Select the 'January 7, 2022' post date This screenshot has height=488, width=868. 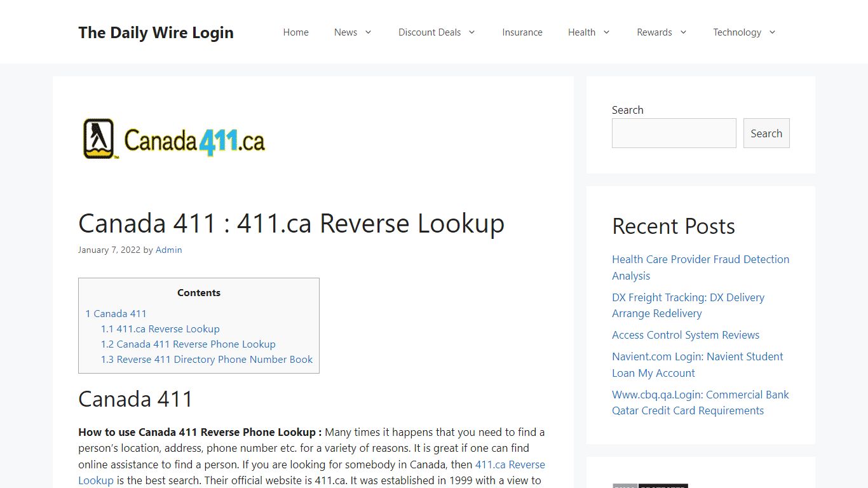(109, 250)
